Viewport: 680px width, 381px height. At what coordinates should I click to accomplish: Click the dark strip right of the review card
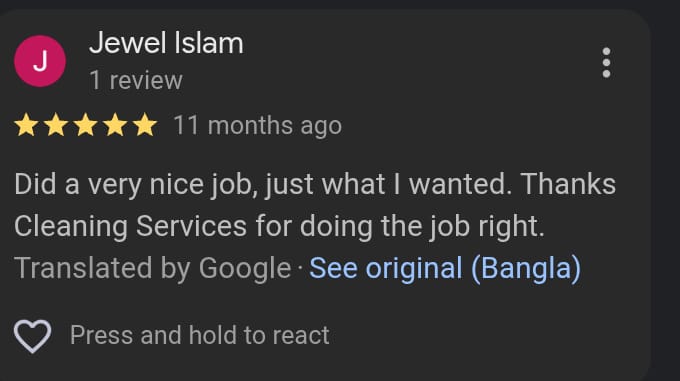coord(665,191)
